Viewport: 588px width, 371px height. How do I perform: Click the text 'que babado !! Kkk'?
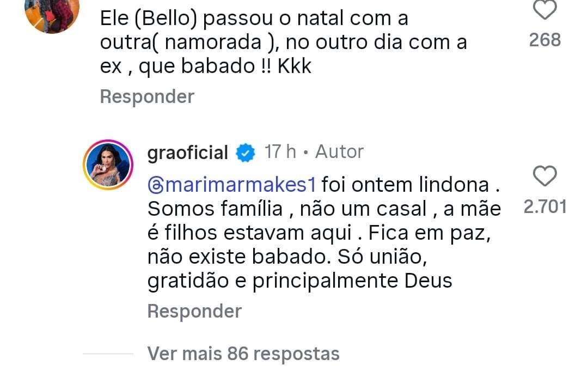(224, 66)
